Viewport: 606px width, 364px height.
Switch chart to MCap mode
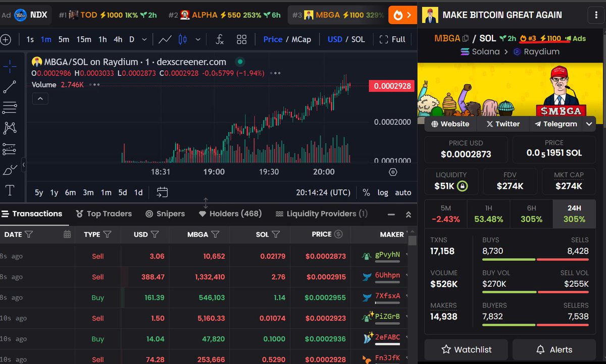click(x=301, y=39)
